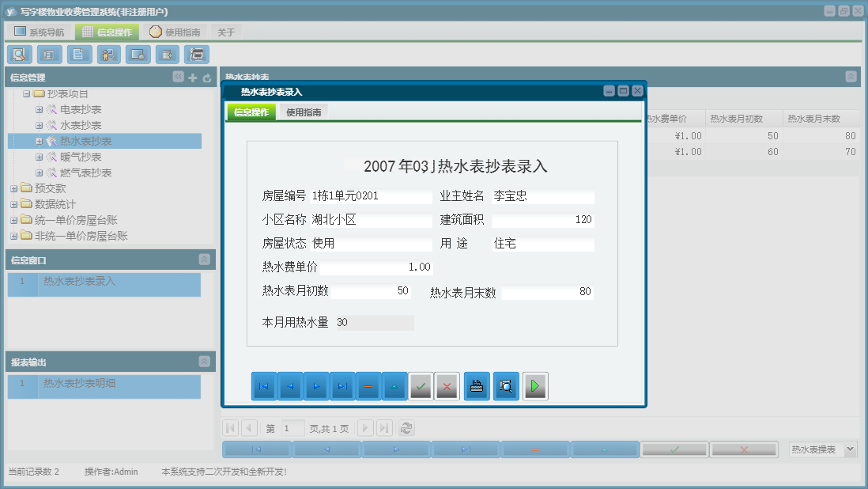Add a new item via the 信息管理 plus icon
Viewport: 868px width, 489px height.
pyautogui.click(x=192, y=77)
